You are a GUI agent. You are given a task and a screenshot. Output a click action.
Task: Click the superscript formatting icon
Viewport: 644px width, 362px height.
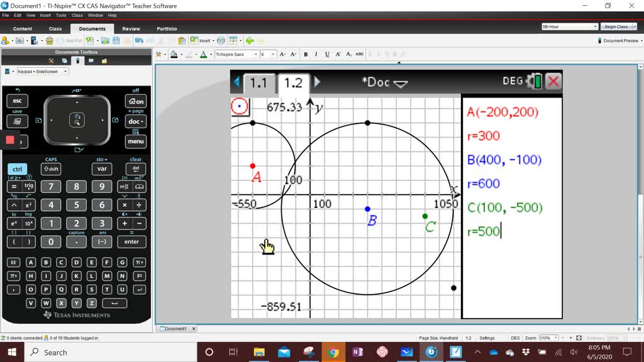click(x=338, y=54)
